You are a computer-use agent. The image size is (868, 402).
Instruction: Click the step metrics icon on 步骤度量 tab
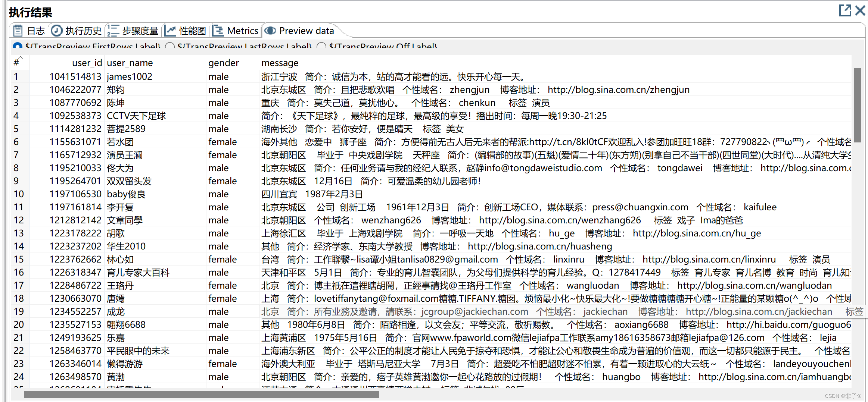pos(113,30)
